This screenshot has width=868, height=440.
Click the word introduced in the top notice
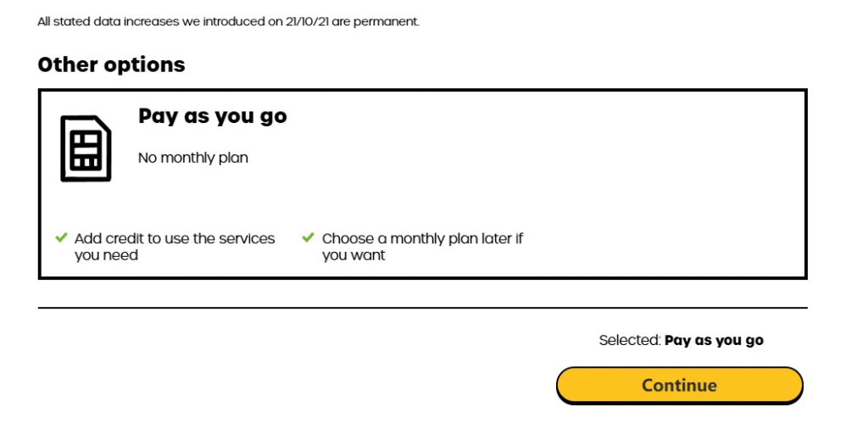(235, 21)
